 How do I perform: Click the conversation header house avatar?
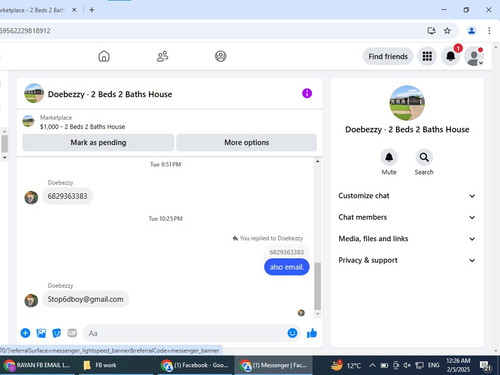click(x=34, y=93)
